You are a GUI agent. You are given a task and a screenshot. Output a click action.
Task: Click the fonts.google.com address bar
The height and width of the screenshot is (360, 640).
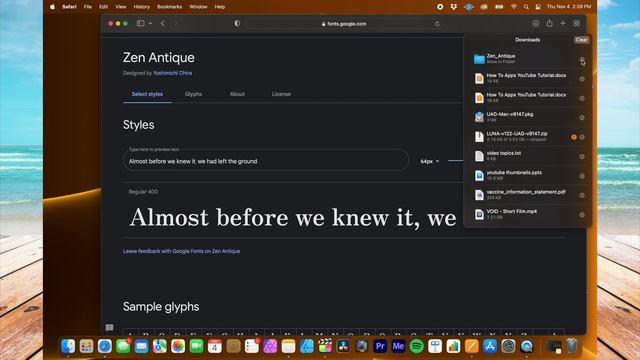click(344, 24)
